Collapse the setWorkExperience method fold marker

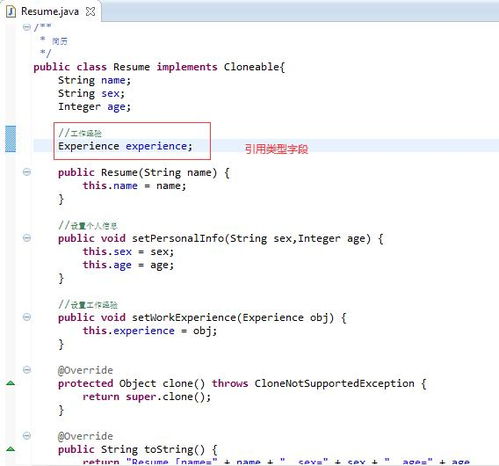point(27,317)
